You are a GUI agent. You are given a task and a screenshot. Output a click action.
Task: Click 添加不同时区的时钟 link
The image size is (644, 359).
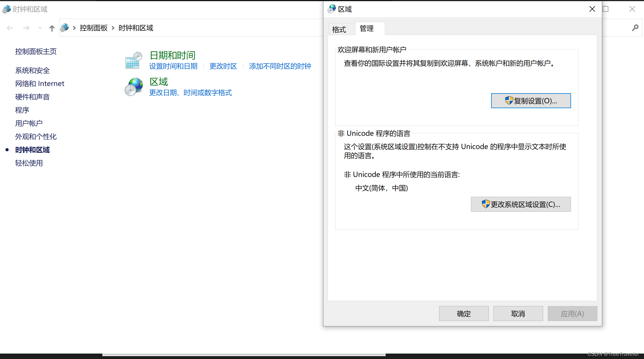(x=280, y=66)
